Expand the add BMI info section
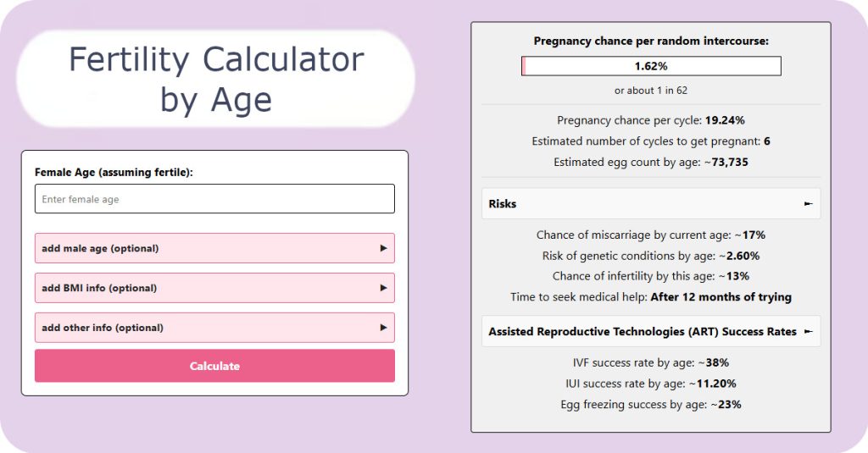The width and height of the screenshot is (868, 453). (x=214, y=288)
